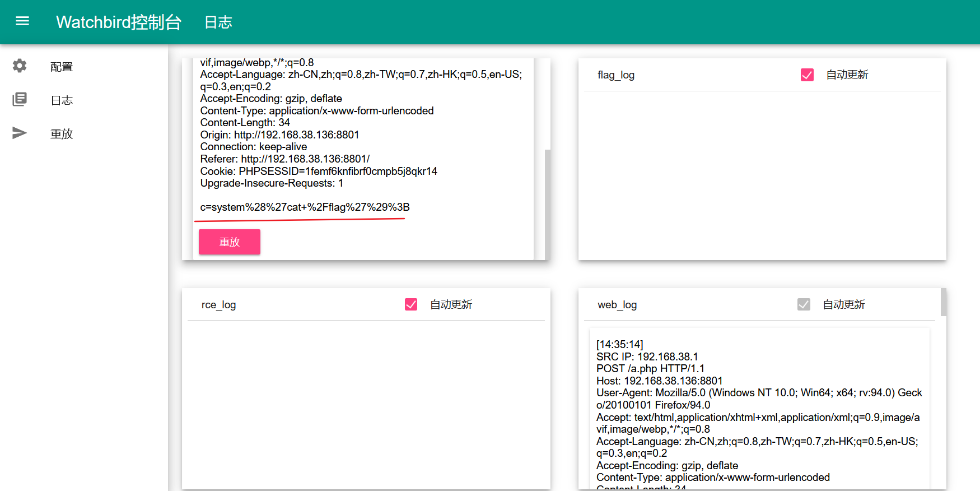Click the Connection: keep-alive line
Image resolution: width=980 pixels, height=491 pixels.
253,147
